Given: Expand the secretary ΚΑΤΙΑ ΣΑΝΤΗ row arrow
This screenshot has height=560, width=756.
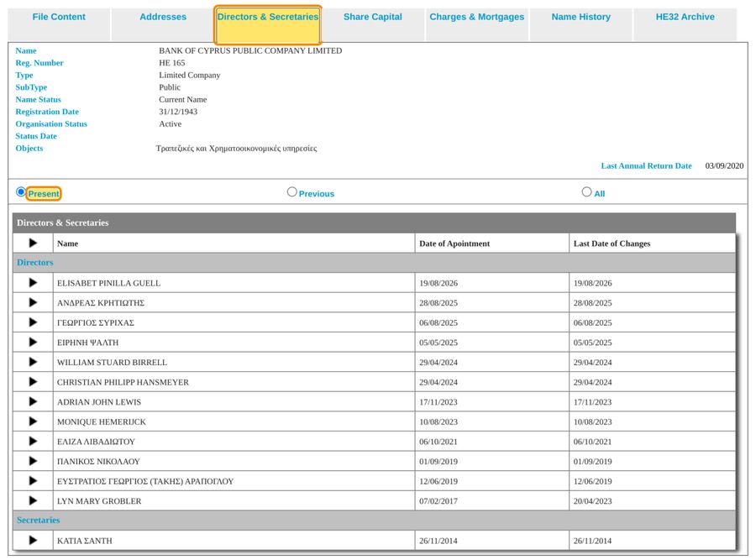Looking at the screenshot, I should click(33, 540).
